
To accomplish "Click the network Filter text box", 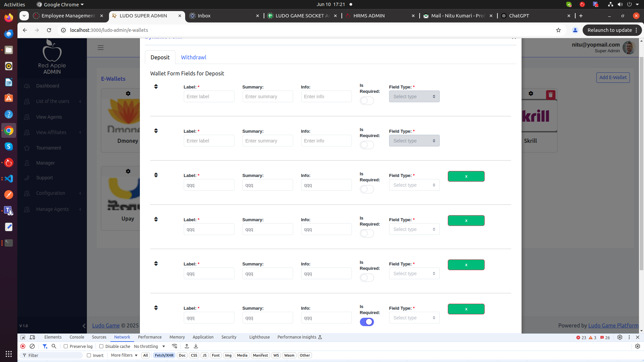I will pos(51,355).
